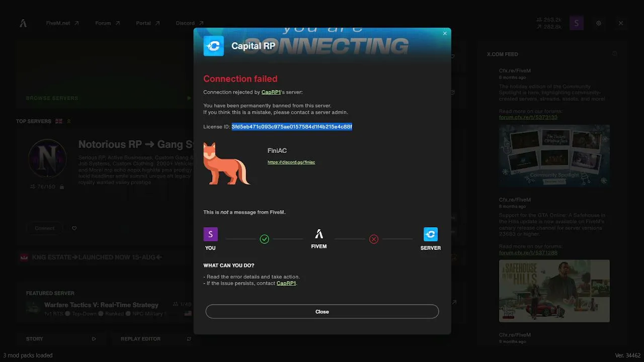
Task: Close the launcher with the top-right X
Action: (x=621, y=23)
